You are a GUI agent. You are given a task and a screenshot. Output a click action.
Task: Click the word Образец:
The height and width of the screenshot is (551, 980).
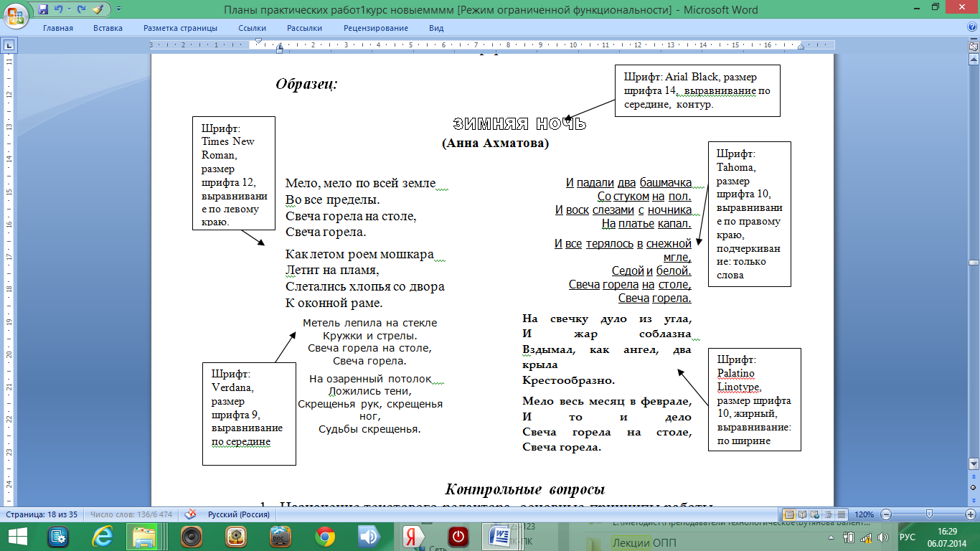306,84
